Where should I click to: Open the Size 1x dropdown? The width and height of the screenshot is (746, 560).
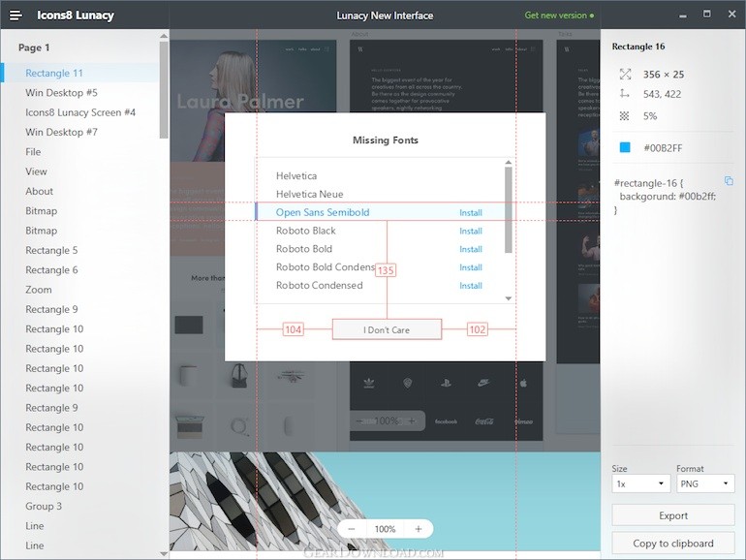[639, 483]
